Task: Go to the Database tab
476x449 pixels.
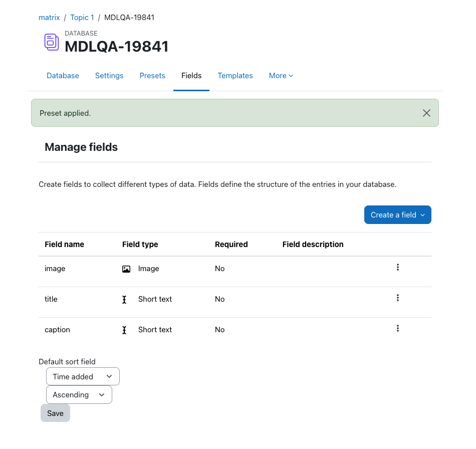Action: coord(63,76)
